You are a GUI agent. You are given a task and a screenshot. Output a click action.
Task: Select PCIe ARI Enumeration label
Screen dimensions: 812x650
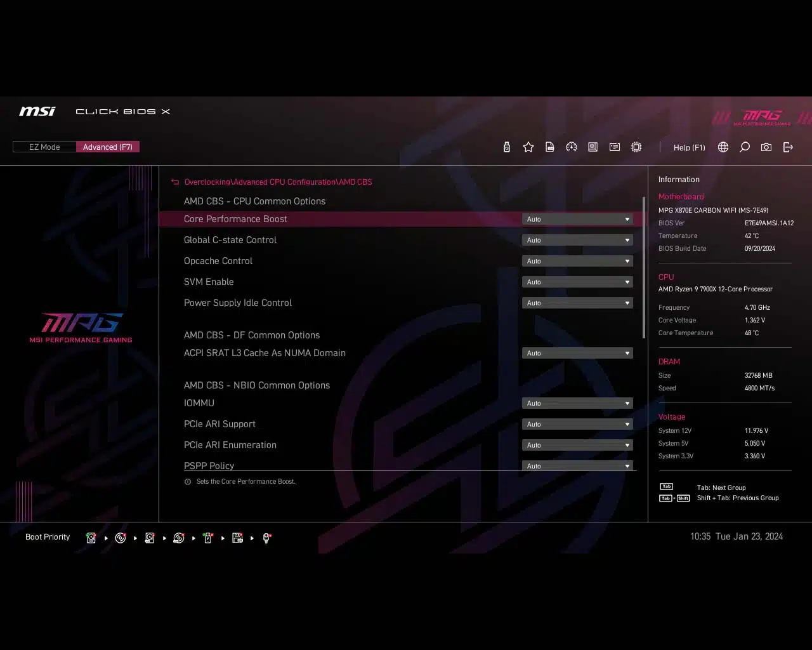point(230,445)
